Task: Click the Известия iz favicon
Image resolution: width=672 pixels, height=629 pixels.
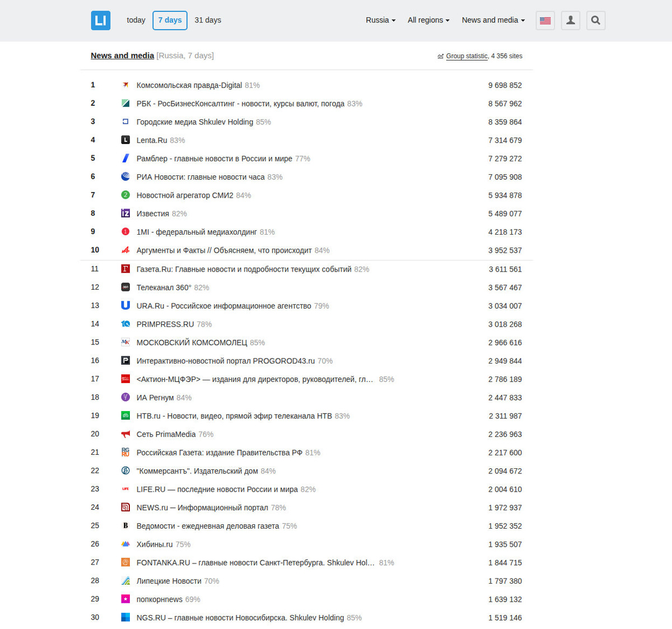Action: tap(125, 213)
